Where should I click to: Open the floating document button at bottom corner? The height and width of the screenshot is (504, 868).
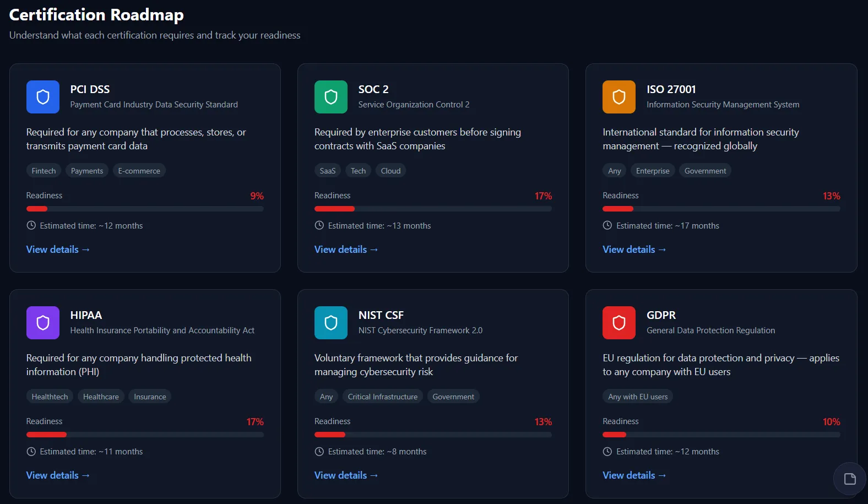tap(850, 479)
